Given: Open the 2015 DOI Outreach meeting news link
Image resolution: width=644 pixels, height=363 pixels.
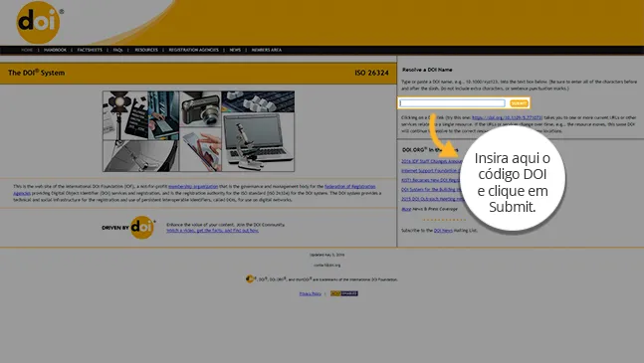Looking at the screenshot, I should point(432,199).
